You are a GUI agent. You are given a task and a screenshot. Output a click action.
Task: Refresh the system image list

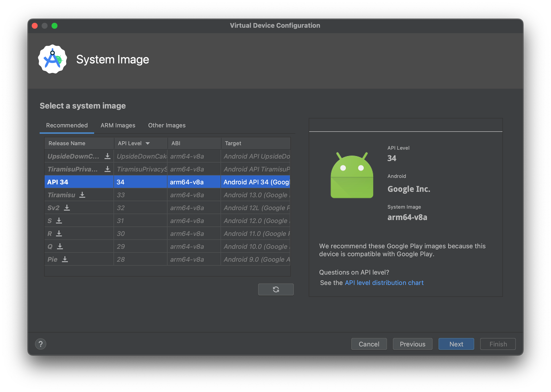(275, 289)
